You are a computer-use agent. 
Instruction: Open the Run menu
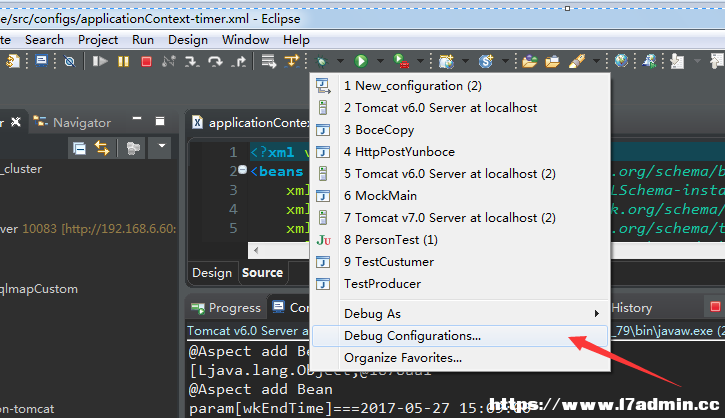click(143, 40)
